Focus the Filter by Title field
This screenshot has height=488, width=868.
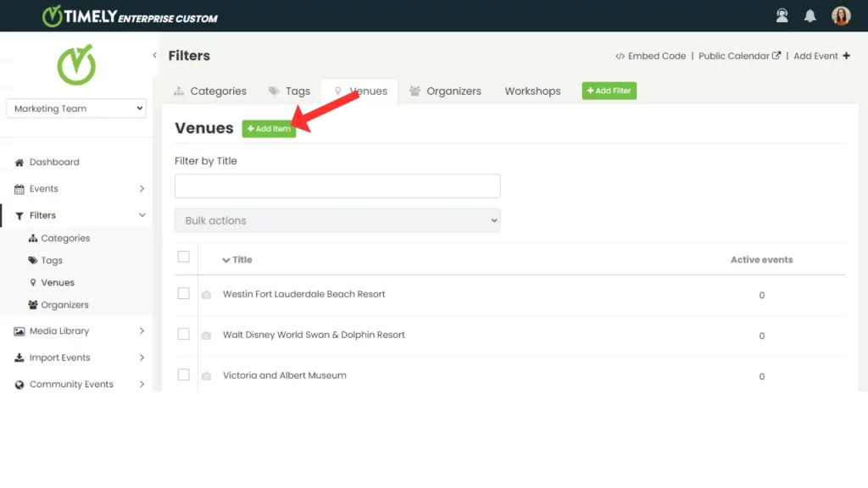click(337, 186)
